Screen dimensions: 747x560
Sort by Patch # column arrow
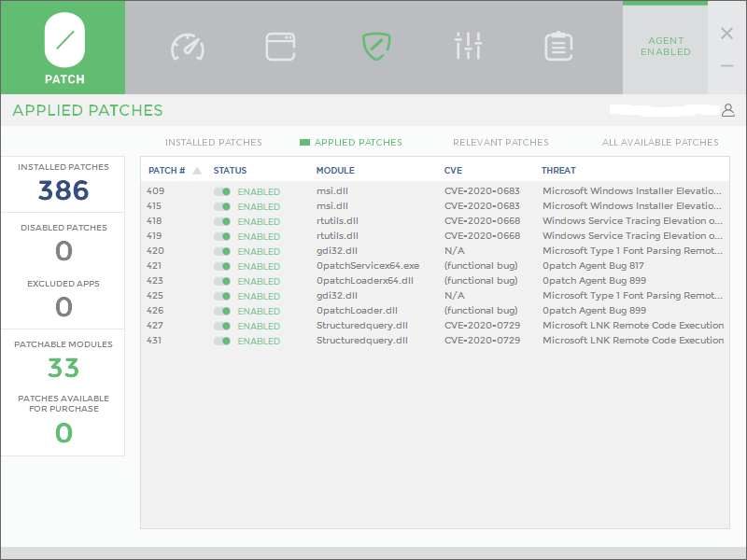point(197,171)
